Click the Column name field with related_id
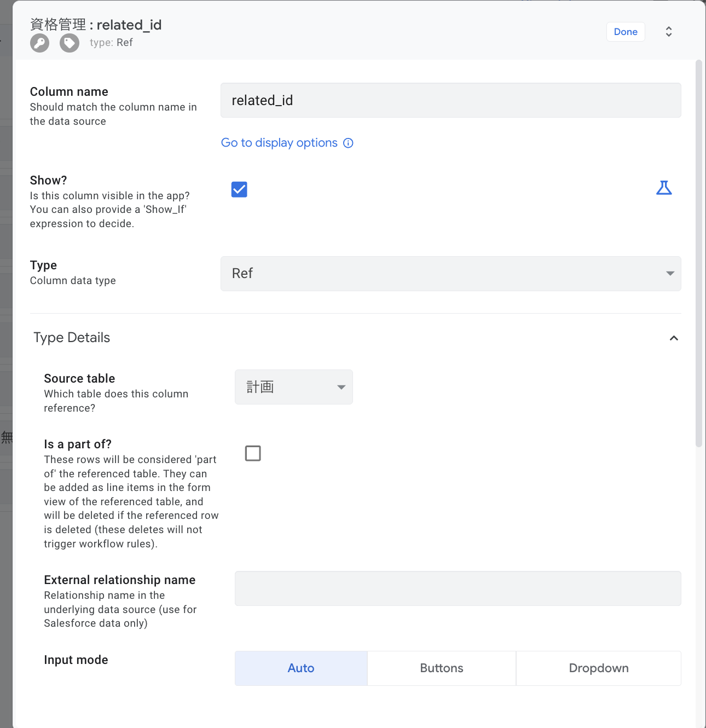 [450, 100]
